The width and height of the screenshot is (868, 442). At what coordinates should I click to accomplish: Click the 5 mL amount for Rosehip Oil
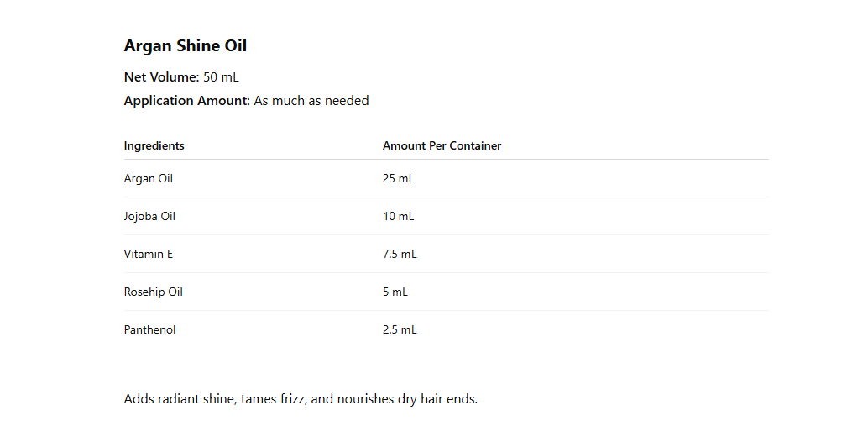(x=395, y=292)
